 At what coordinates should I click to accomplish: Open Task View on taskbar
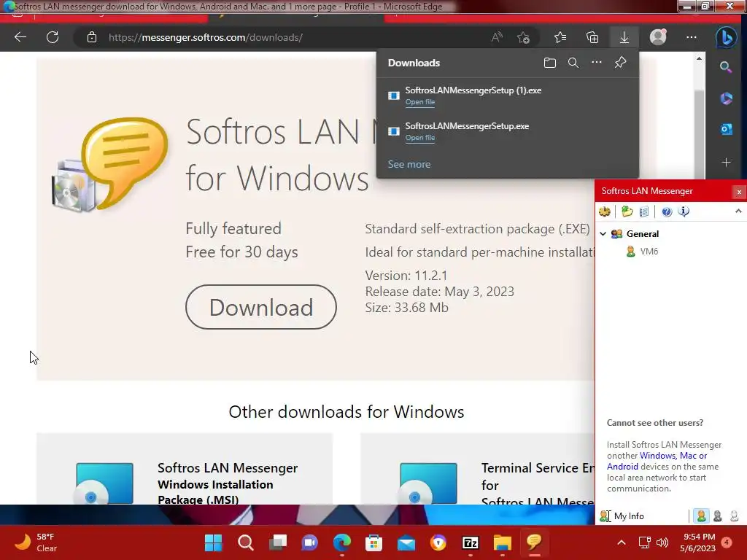278,542
